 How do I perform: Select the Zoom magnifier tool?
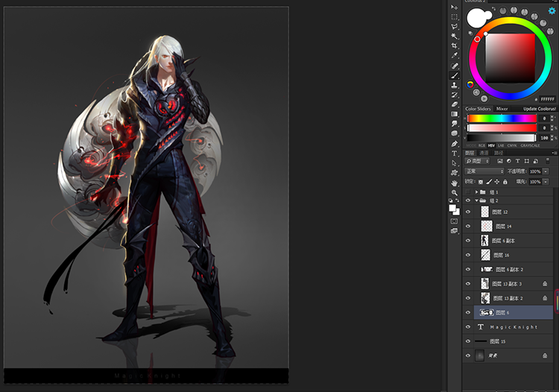pos(454,192)
